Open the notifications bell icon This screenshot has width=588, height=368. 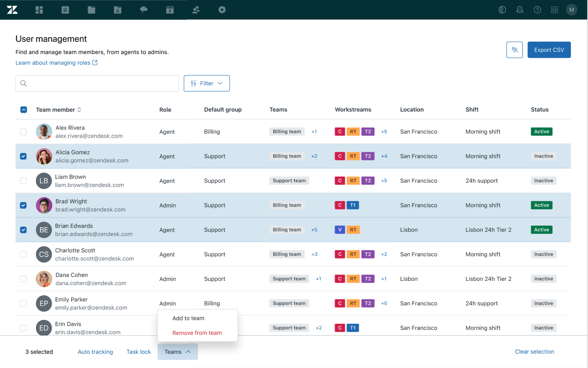[520, 10]
